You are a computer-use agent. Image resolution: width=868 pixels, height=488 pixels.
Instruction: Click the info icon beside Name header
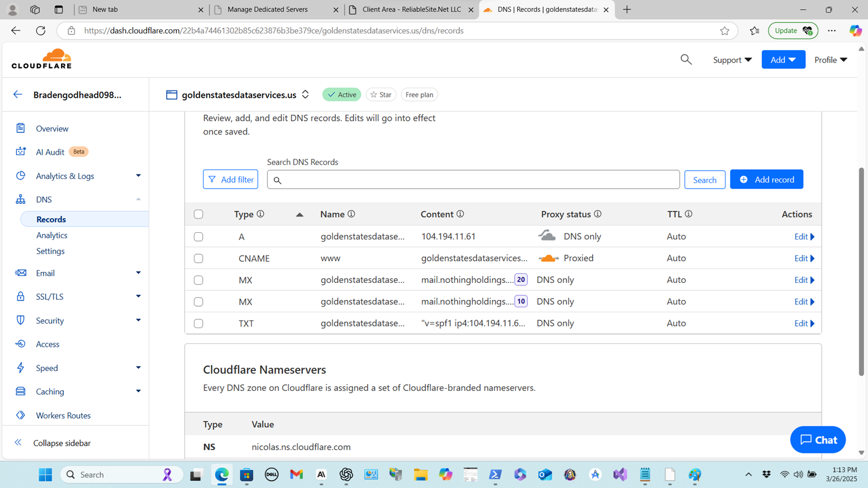351,214
